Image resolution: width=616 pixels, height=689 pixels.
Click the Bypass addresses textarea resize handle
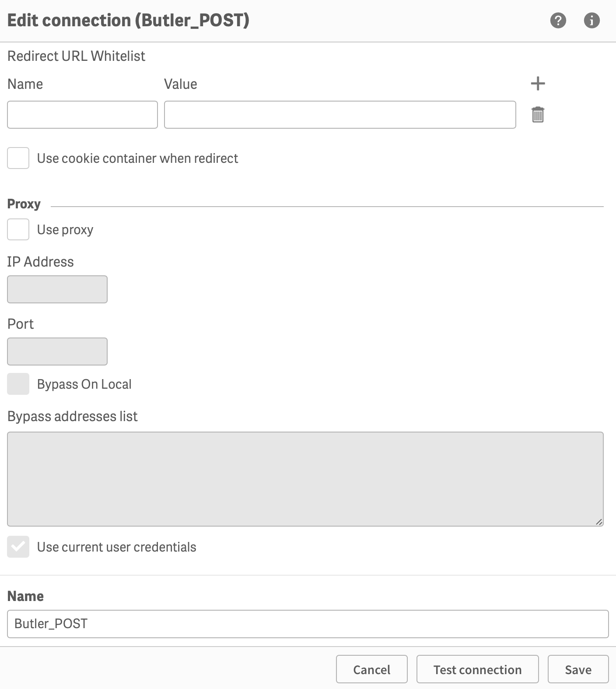(x=599, y=522)
